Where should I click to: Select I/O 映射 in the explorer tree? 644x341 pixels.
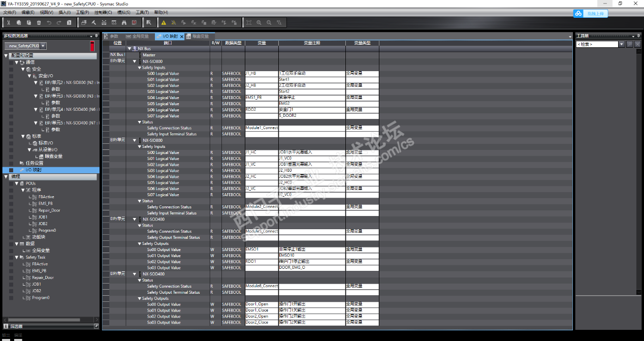click(x=34, y=170)
